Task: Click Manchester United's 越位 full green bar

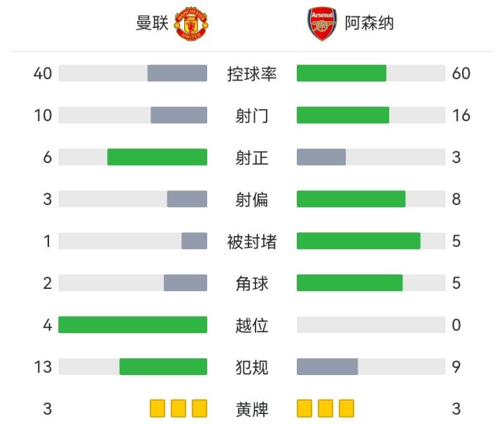Action: 133,325
